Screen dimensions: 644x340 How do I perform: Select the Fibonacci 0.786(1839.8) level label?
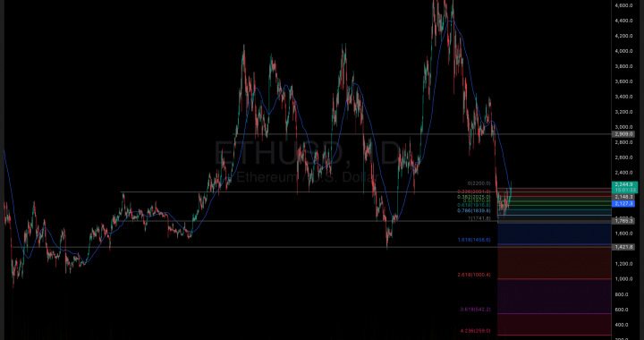(474, 210)
